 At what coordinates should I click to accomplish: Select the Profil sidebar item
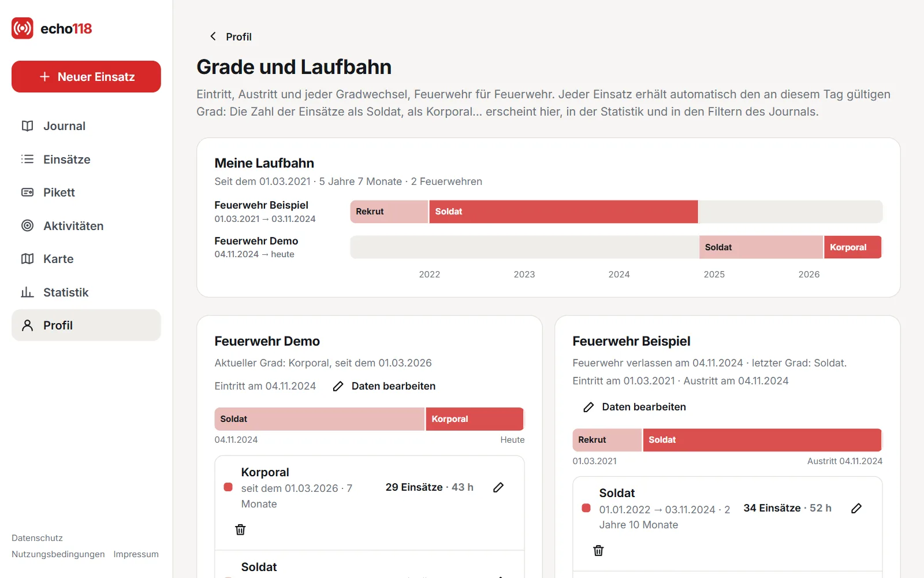[x=86, y=325]
